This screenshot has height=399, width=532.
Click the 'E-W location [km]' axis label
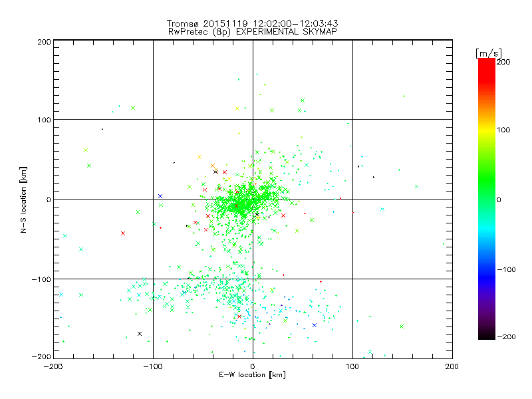click(252, 374)
